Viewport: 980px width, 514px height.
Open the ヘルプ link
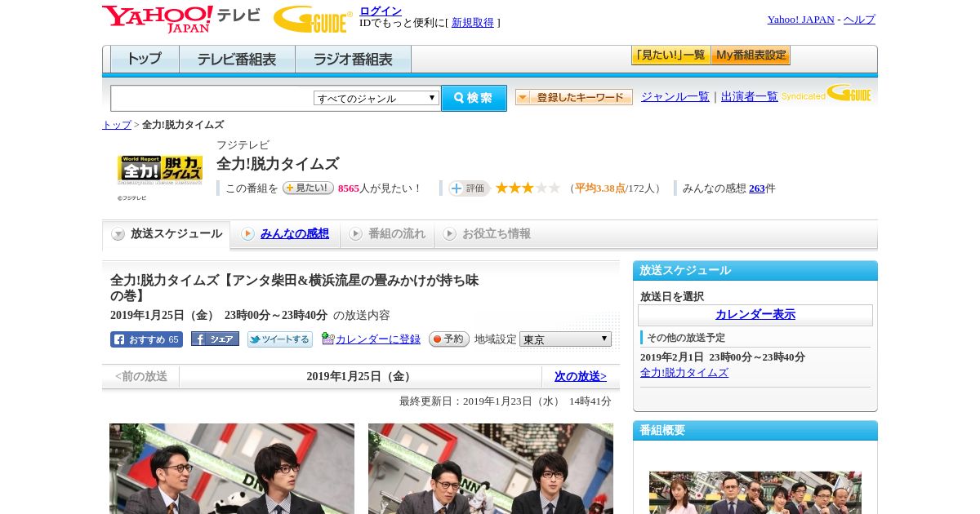click(859, 20)
